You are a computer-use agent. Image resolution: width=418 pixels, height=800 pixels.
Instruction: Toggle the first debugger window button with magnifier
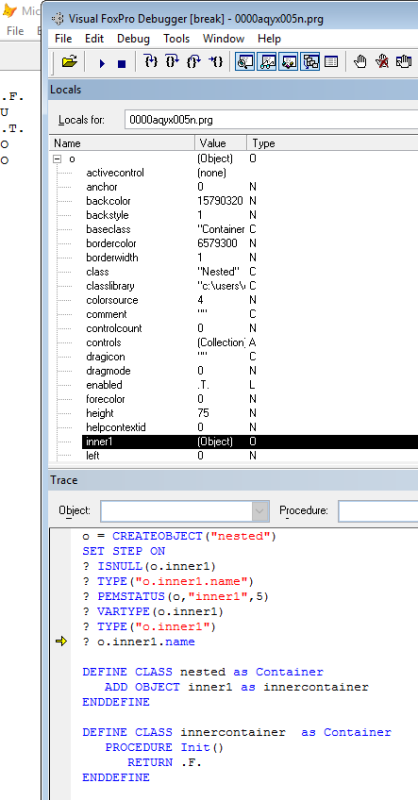(245, 62)
